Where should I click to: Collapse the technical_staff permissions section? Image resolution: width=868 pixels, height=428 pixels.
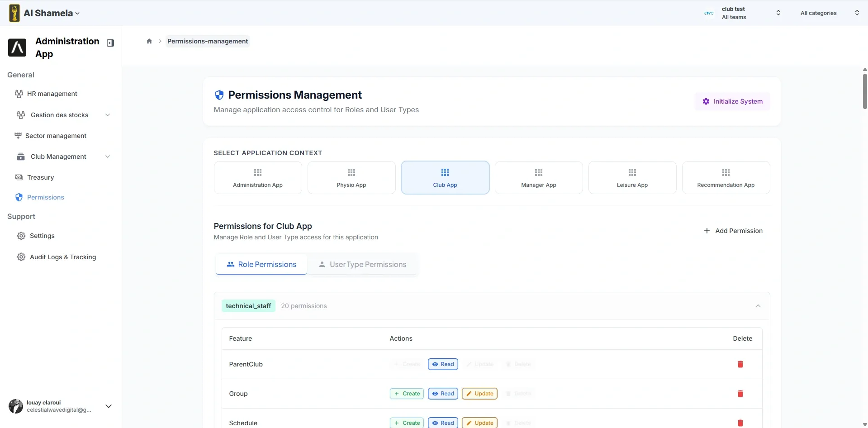pyautogui.click(x=758, y=306)
